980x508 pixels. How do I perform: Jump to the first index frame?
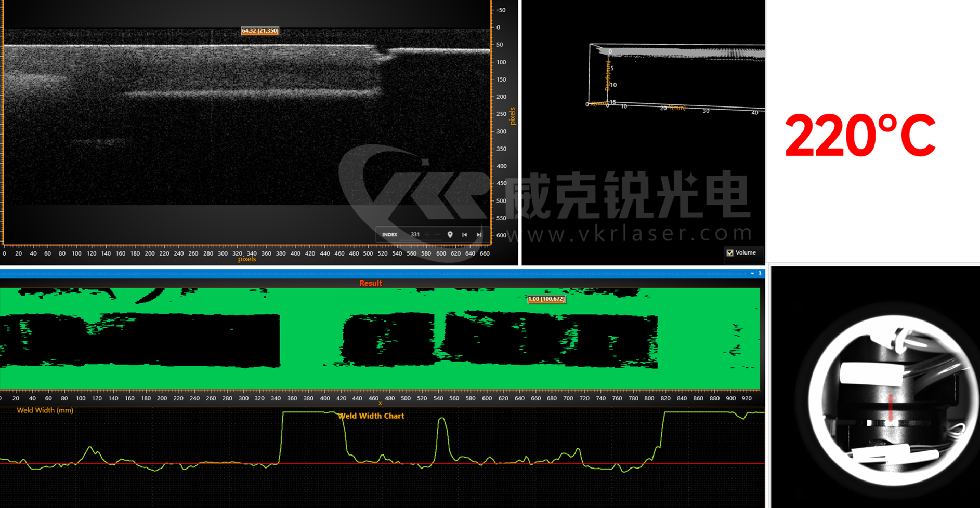click(x=465, y=235)
